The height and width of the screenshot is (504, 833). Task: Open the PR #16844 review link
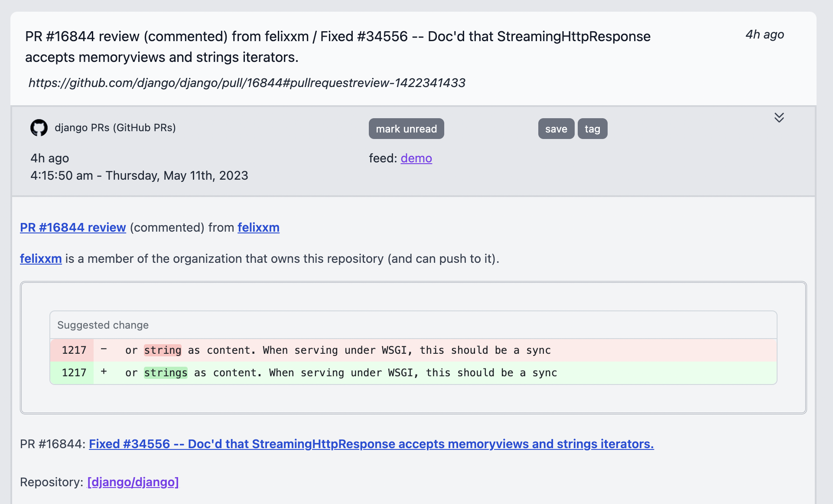click(x=73, y=227)
